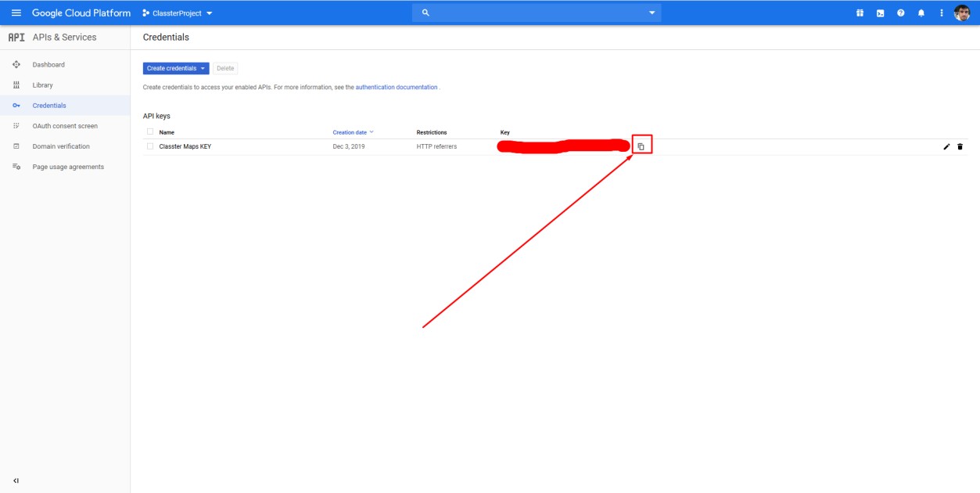This screenshot has height=493, width=980.
Task: Open the authentication documentation link
Action: pyautogui.click(x=397, y=88)
